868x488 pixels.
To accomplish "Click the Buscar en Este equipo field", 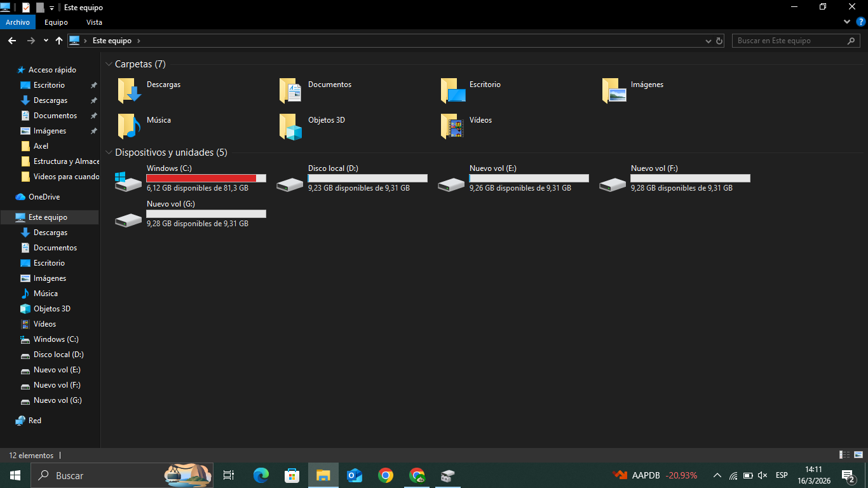I will pyautogui.click(x=788, y=41).
